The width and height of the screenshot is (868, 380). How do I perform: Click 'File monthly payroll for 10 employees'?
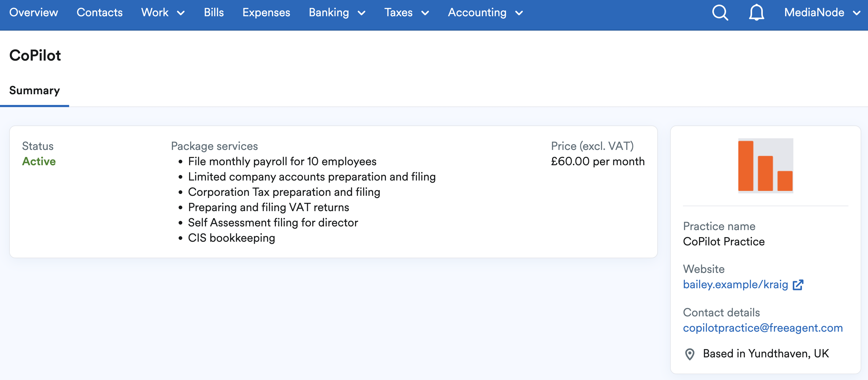click(282, 162)
